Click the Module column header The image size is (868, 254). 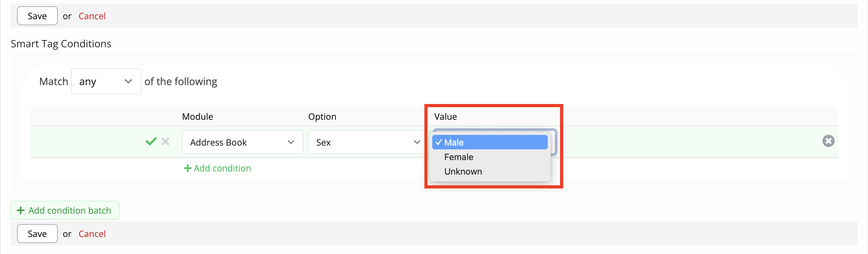coord(198,116)
